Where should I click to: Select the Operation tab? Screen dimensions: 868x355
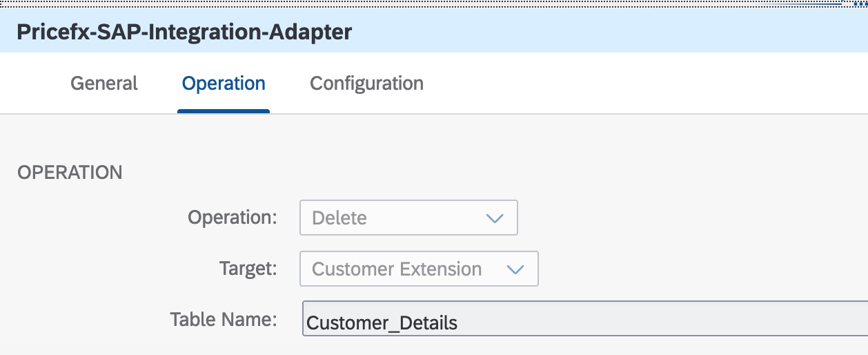(x=224, y=84)
